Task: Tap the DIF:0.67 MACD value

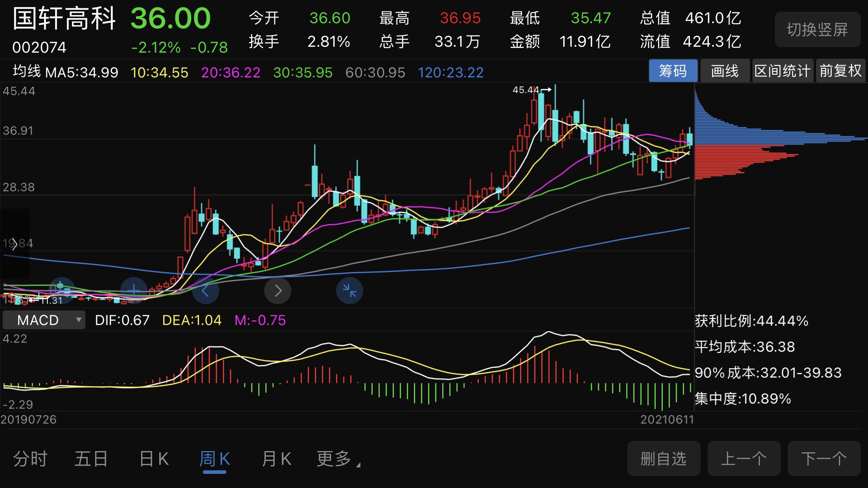Action: coord(122,320)
